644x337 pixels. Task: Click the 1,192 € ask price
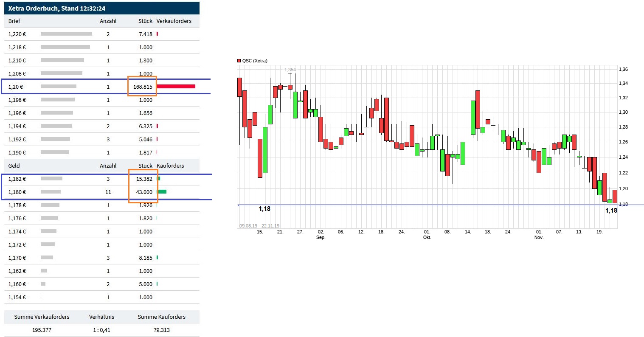click(17, 139)
